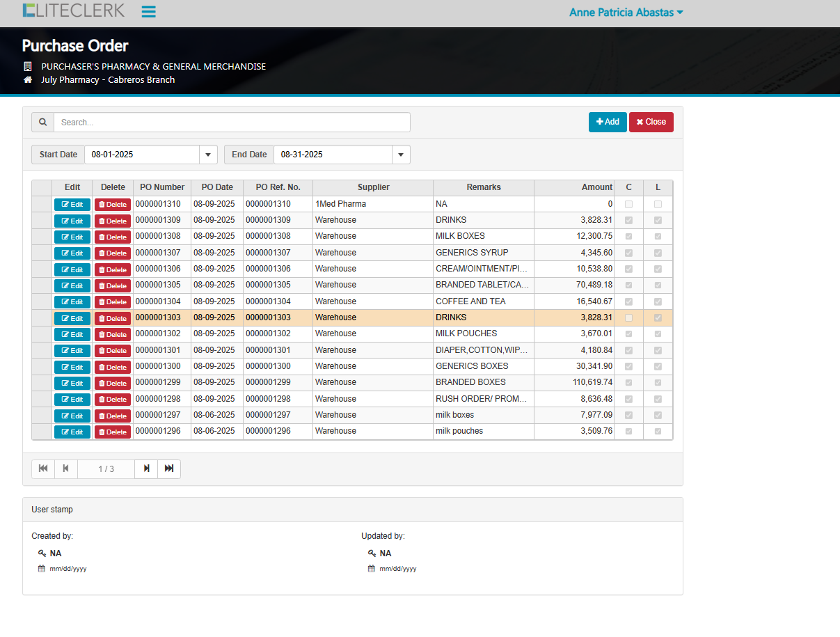840x637 pixels.
Task: Open Anne Patricia Abastas user menu
Action: [626, 13]
